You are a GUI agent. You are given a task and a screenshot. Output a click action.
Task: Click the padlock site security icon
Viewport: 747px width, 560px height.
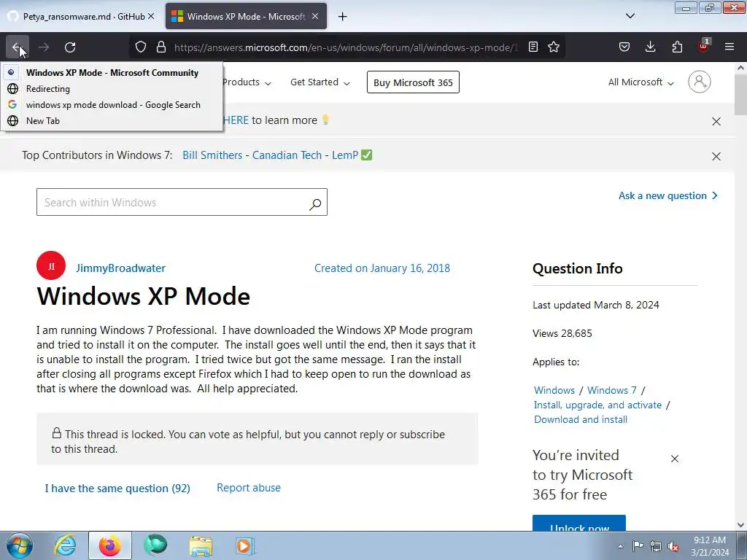(x=161, y=47)
